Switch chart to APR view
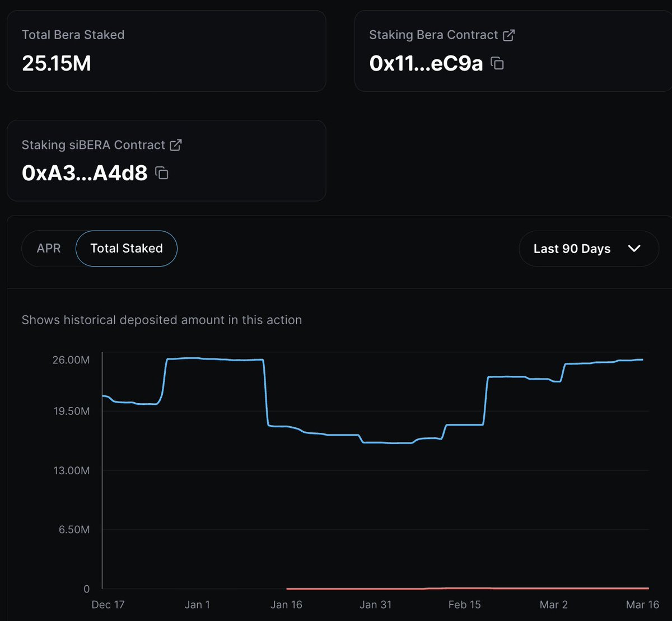The height and width of the screenshot is (621, 672). click(x=49, y=248)
